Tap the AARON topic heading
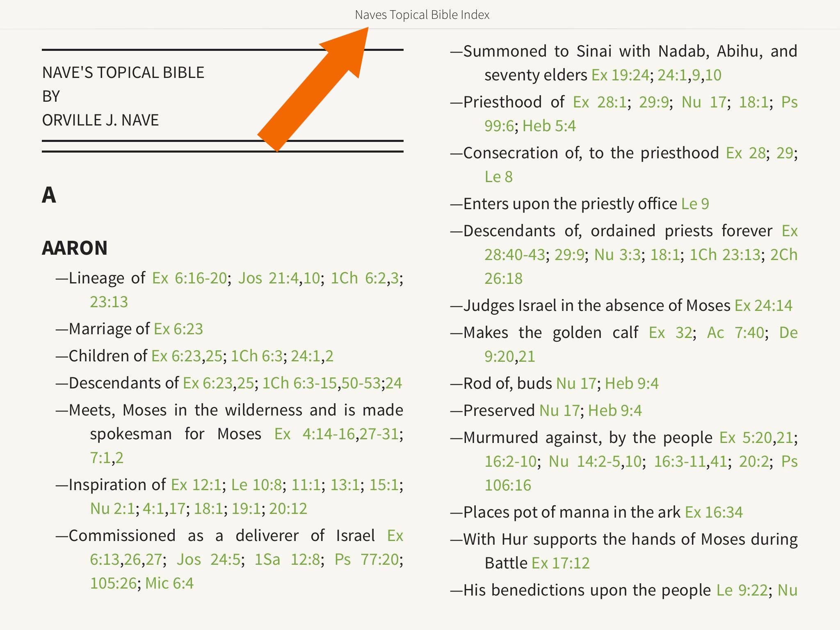 click(75, 248)
